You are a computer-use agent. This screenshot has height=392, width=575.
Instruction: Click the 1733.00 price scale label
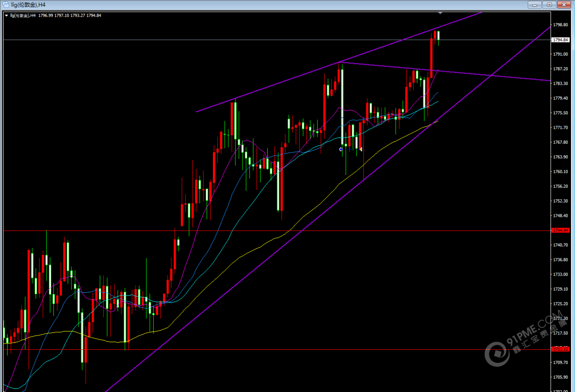[560, 274]
